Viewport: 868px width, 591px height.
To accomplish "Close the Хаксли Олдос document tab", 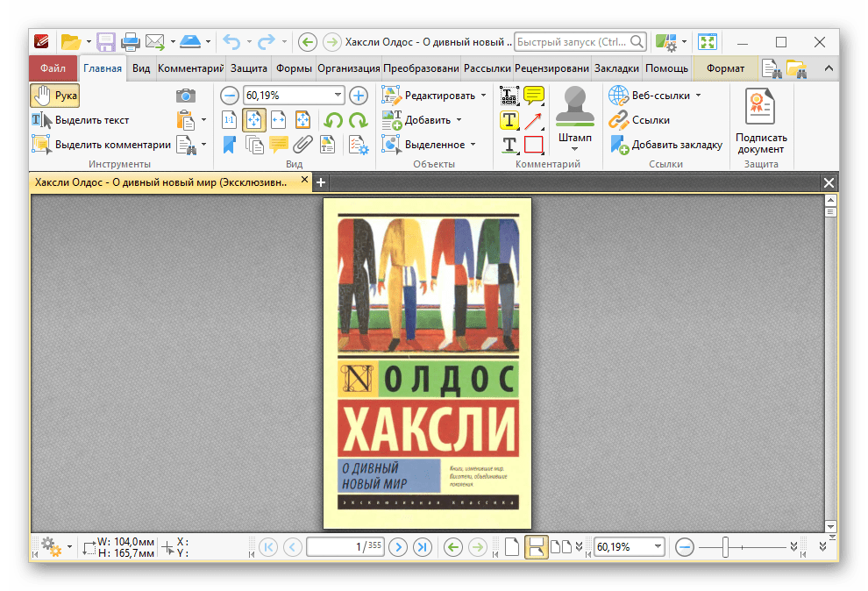I will point(304,180).
